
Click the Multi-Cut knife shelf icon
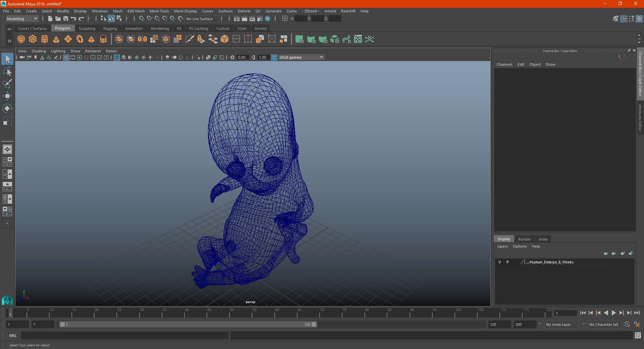[190, 39]
